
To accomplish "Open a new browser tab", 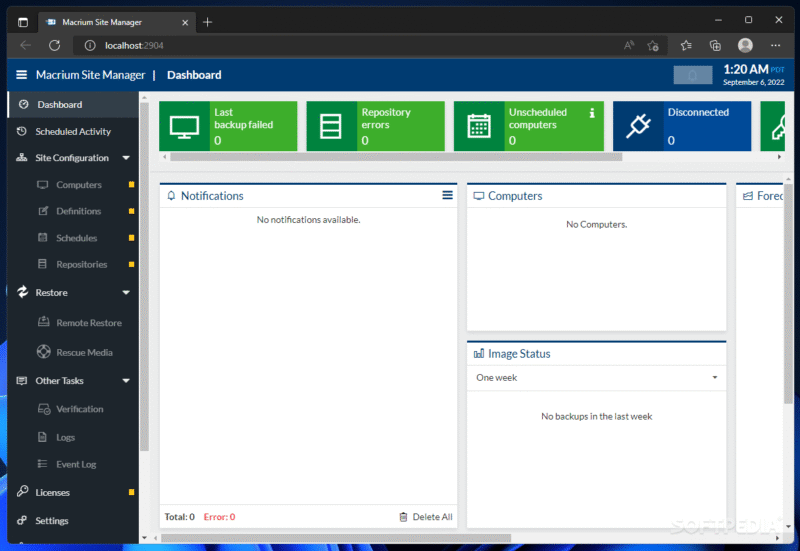I will [x=208, y=21].
